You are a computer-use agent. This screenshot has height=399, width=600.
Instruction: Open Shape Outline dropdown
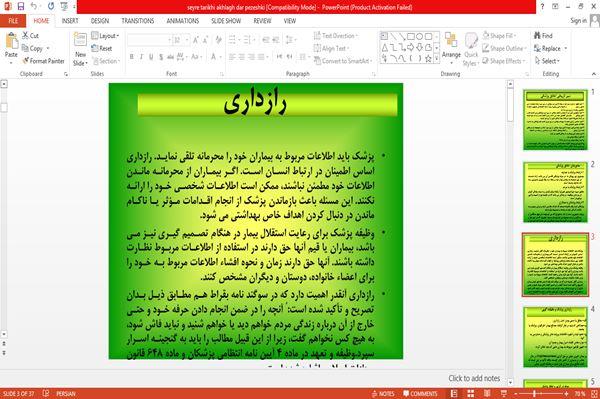point(505,48)
